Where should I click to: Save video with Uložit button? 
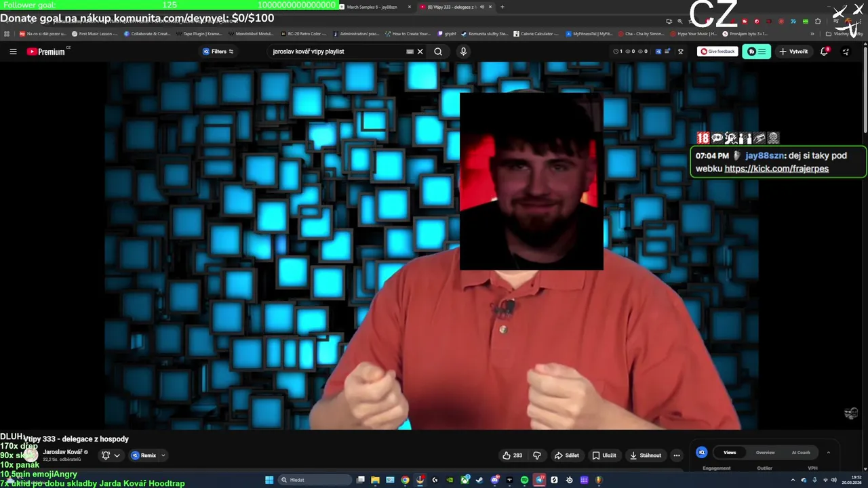604,455
